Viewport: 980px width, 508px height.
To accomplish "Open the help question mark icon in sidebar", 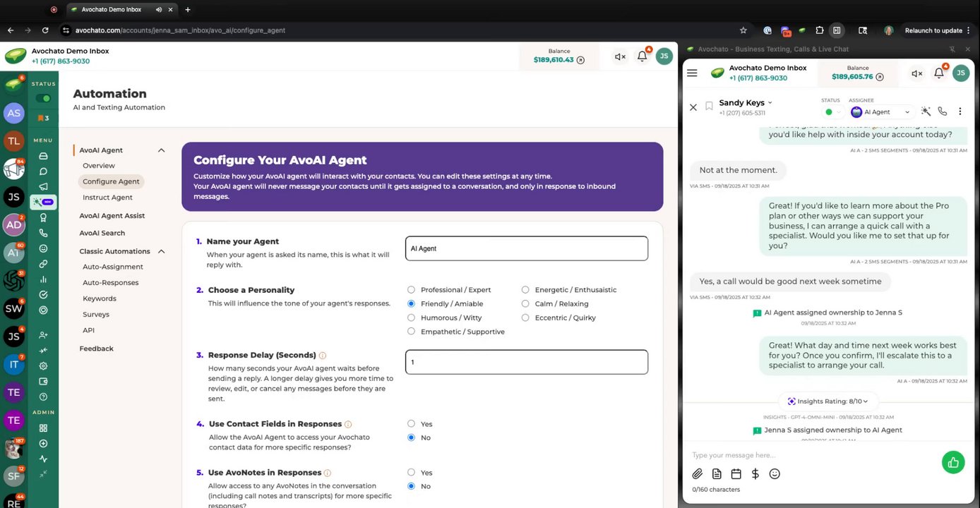I will (43, 397).
